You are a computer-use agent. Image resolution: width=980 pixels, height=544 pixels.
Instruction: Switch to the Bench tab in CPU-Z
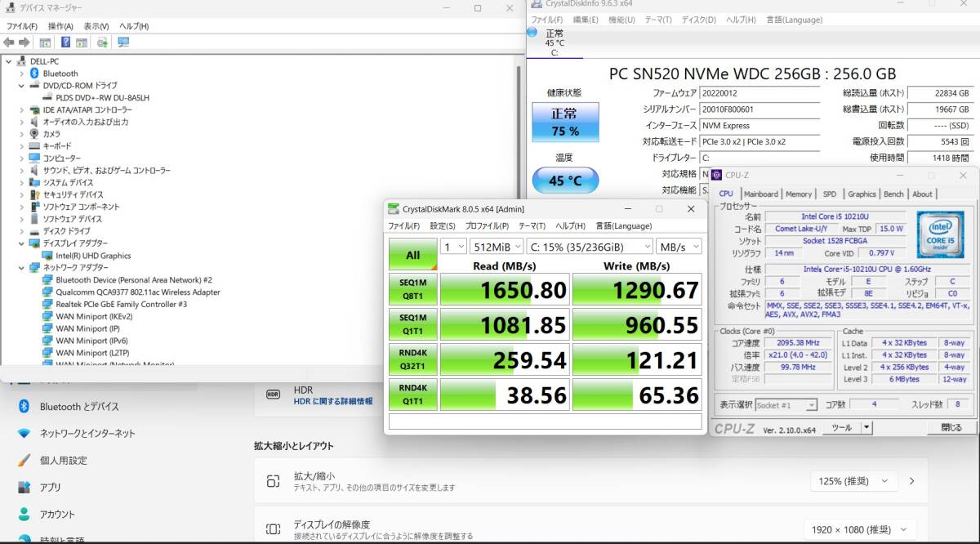point(894,194)
